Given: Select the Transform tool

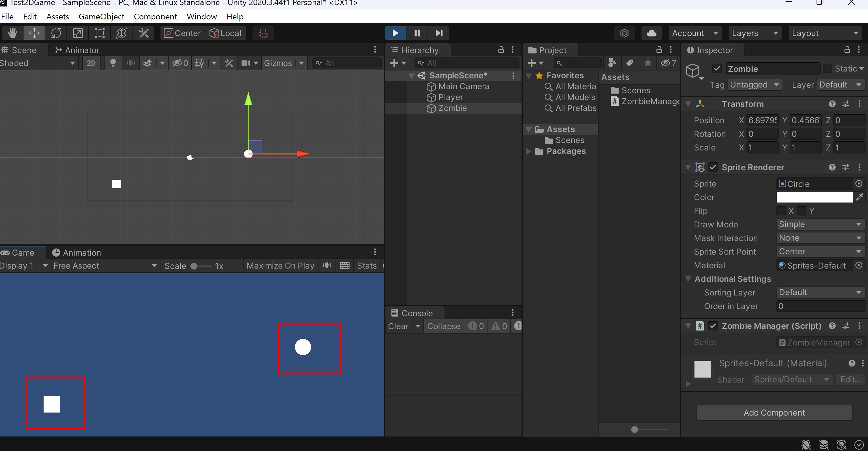Looking at the screenshot, I should coord(122,33).
